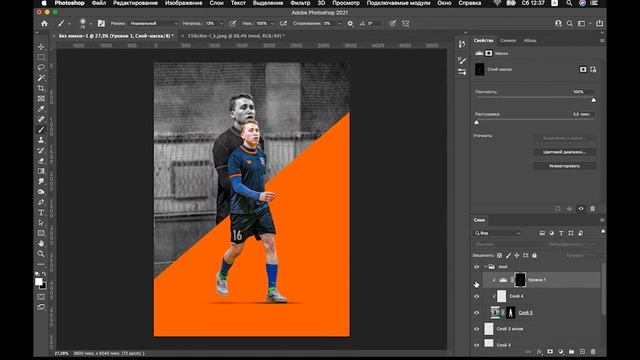Screen dimensions: 640x360
Task: Open the opacity value dropdown arrow
Action: [222, 24]
